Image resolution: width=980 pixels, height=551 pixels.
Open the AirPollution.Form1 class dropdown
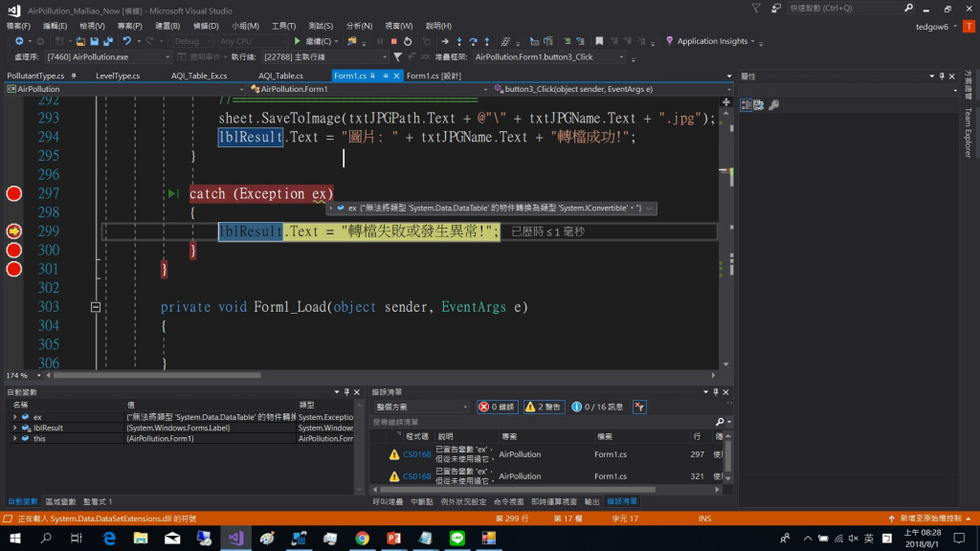click(368, 89)
